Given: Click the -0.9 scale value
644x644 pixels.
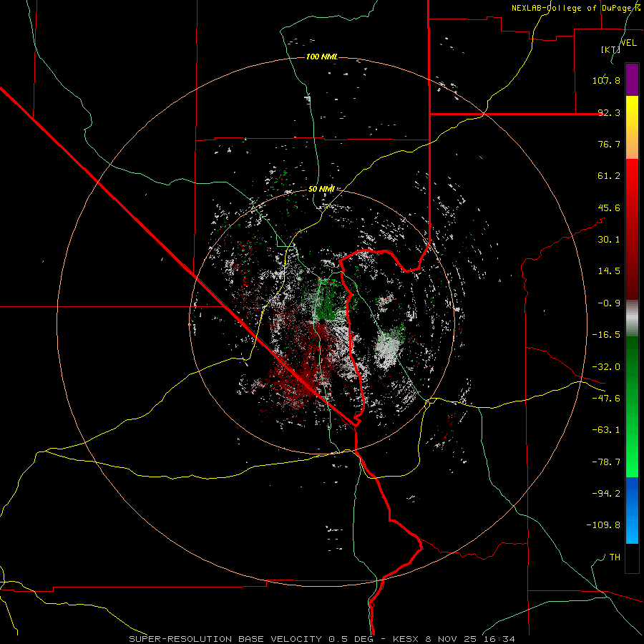Looking at the screenshot, I should pyautogui.click(x=609, y=303).
